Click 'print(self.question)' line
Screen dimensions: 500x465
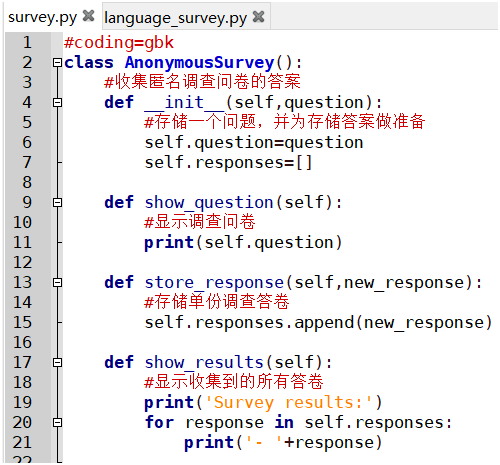pos(243,242)
